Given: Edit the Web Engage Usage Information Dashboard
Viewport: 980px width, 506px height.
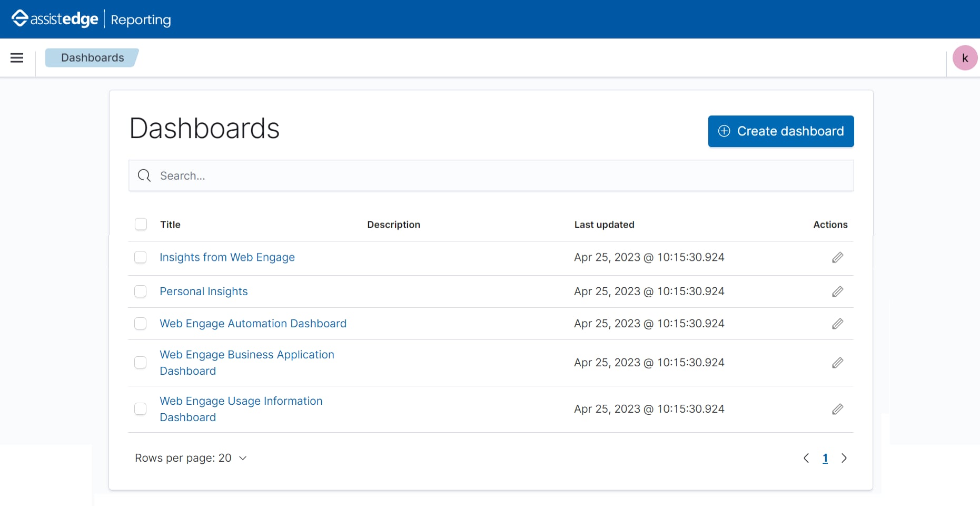Looking at the screenshot, I should click(837, 408).
